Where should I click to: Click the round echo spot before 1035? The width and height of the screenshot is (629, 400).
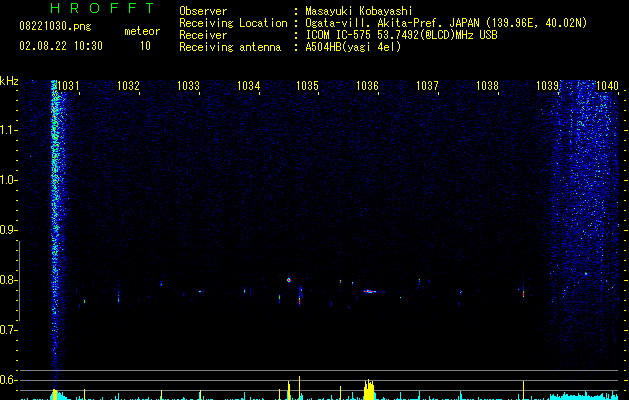pos(288,280)
